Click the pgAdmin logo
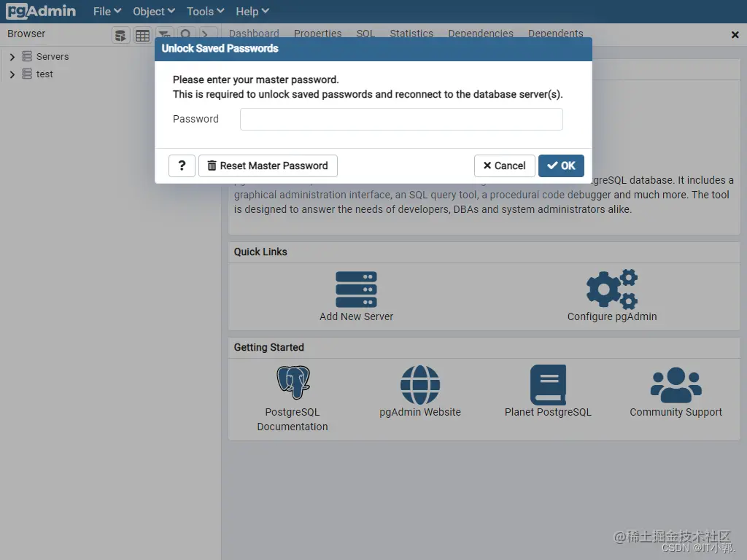This screenshot has width=747, height=560. point(41,11)
